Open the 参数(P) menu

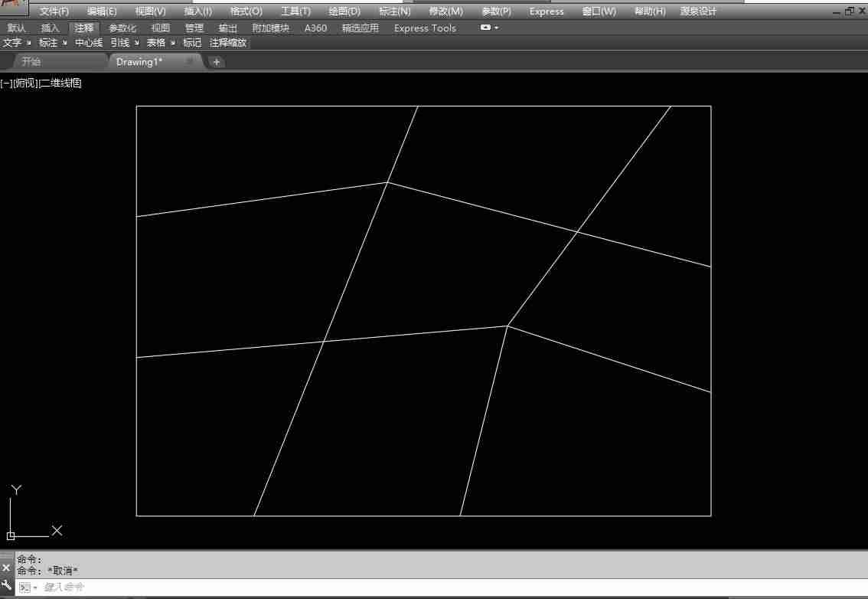(x=496, y=11)
